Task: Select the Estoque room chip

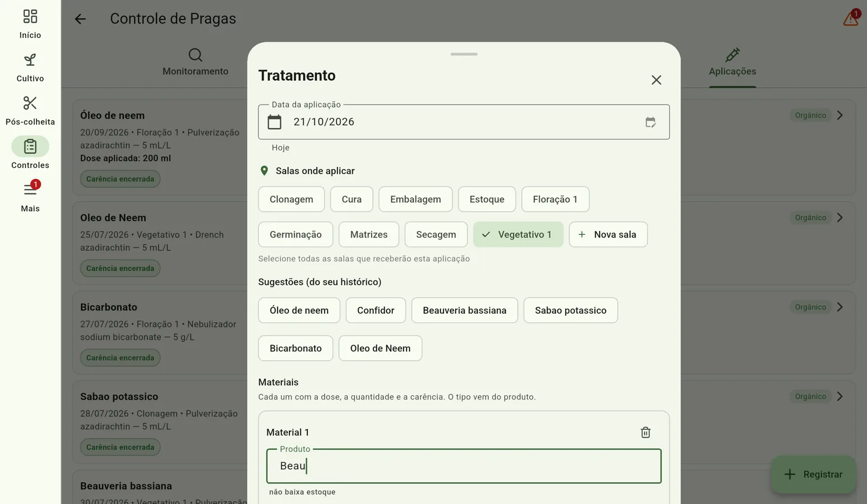Action: click(x=487, y=199)
